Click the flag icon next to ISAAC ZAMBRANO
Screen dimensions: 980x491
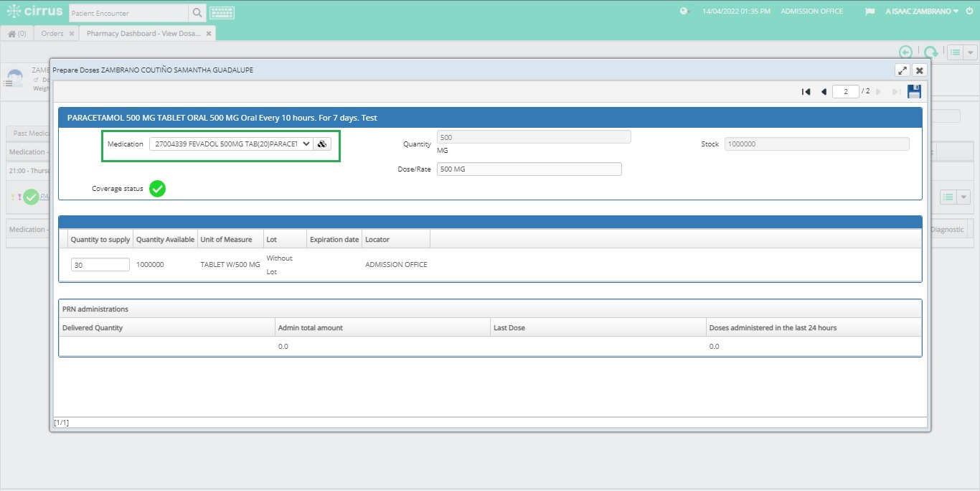pyautogui.click(x=870, y=11)
